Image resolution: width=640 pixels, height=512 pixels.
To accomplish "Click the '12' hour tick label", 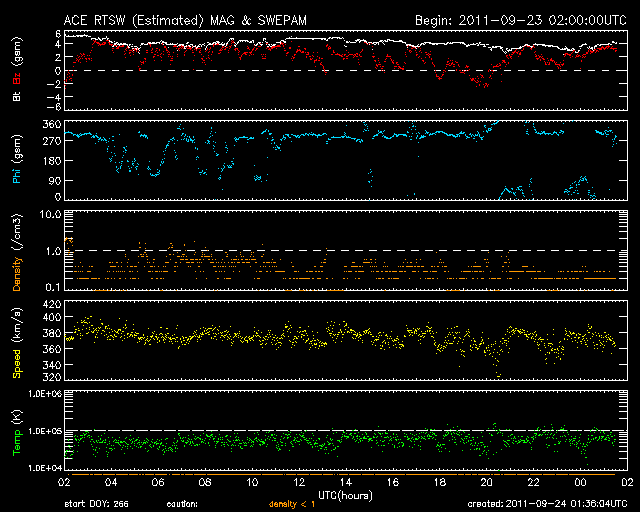I will pyautogui.click(x=299, y=483).
